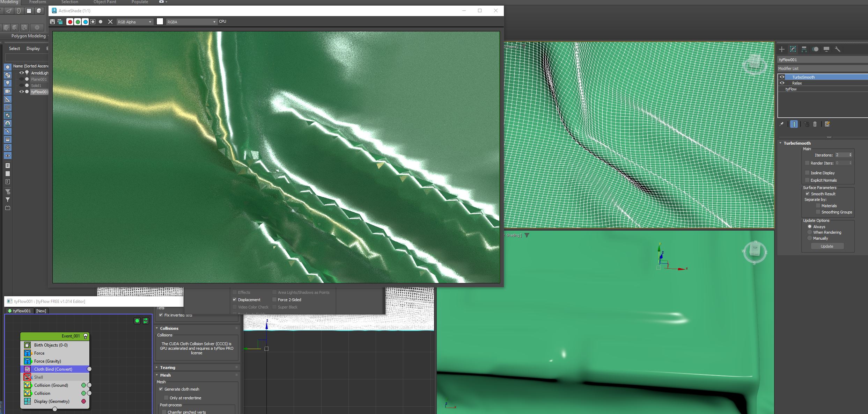Hide the TurboSmooth modifier eye
The image size is (868, 414).
pyautogui.click(x=782, y=77)
